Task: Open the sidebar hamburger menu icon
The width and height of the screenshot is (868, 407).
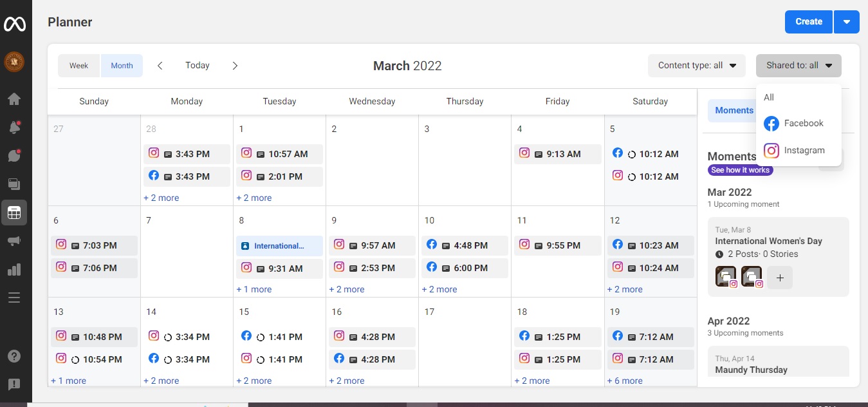Action: pos(14,298)
